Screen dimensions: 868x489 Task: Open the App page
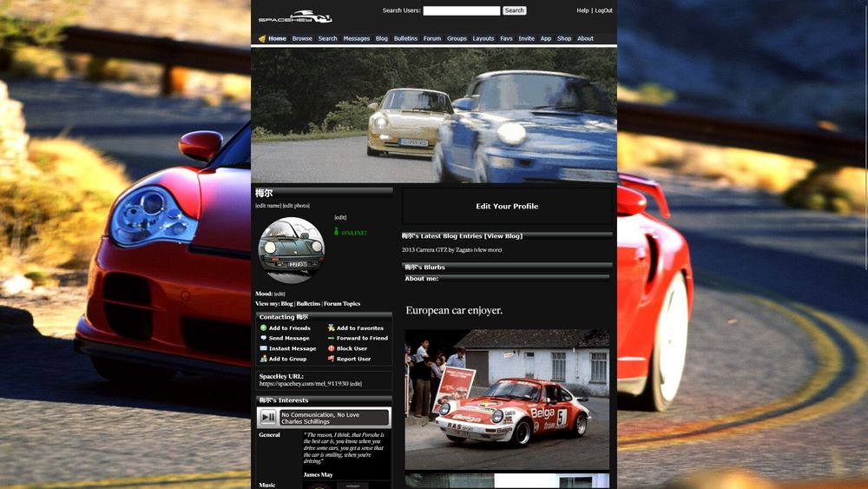tap(545, 39)
